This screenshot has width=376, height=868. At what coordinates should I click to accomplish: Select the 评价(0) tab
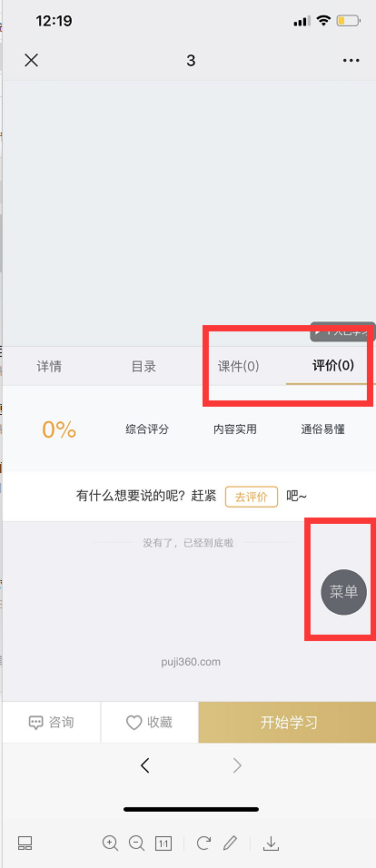(332, 365)
